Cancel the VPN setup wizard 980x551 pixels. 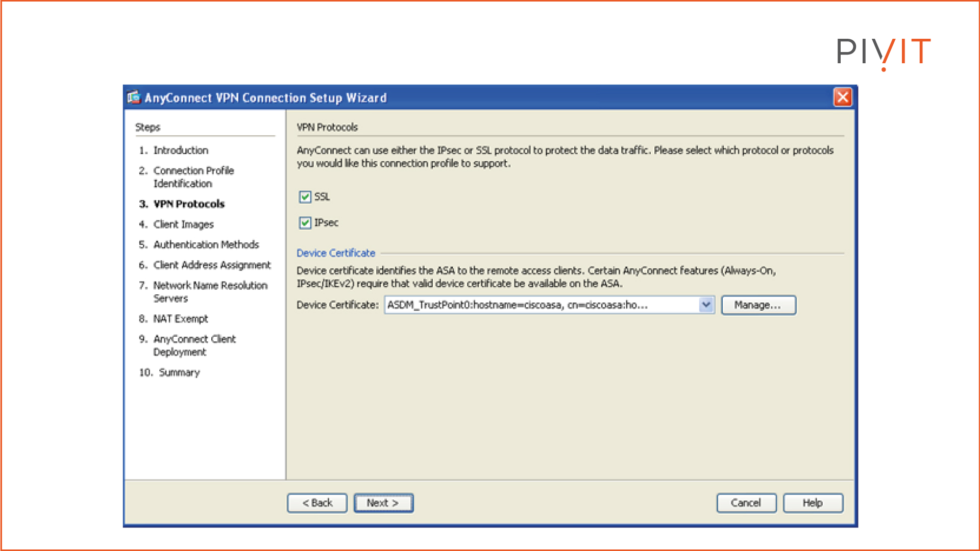click(746, 503)
